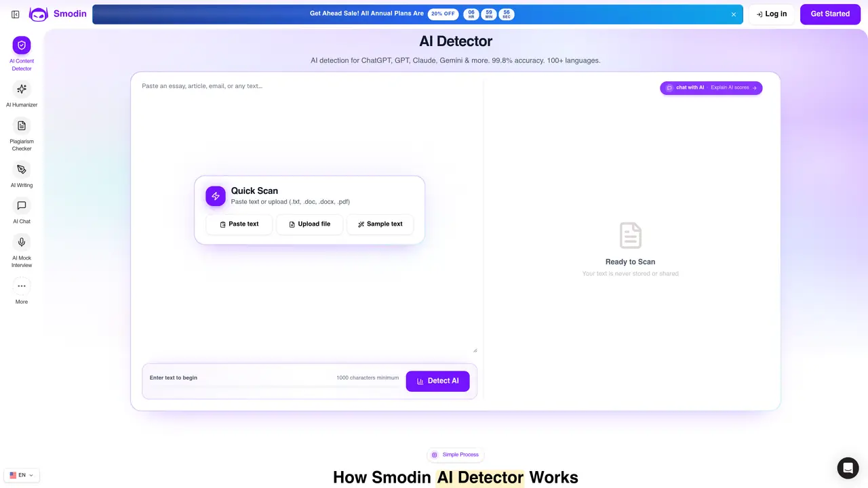Open Plagiarism Checker tool
Image resolution: width=868 pixels, height=488 pixels.
coord(22,134)
